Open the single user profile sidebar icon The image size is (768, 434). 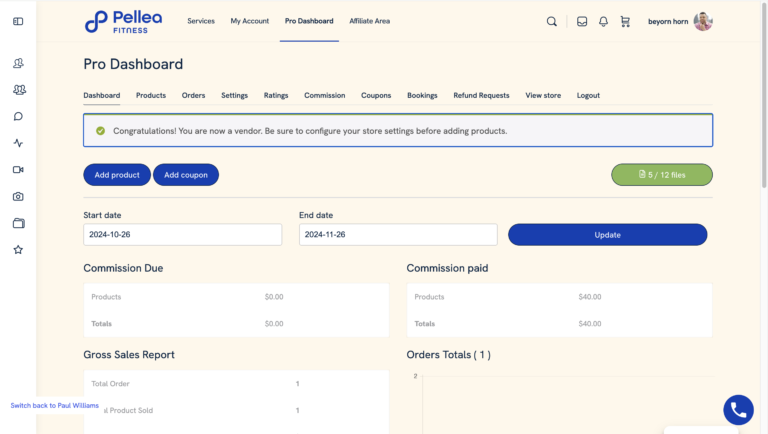tap(18, 63)
